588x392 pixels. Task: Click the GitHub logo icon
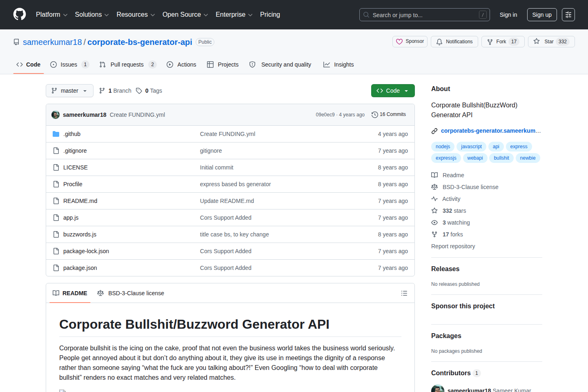tap(19, 14)
